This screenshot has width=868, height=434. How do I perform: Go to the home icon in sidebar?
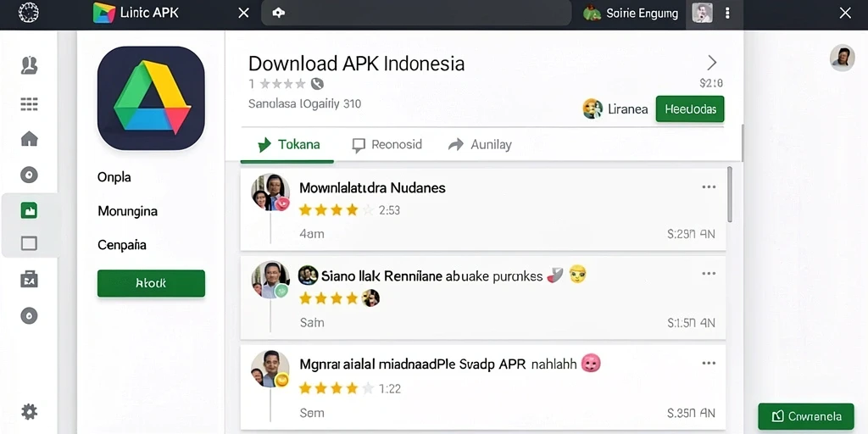(29, 138)
